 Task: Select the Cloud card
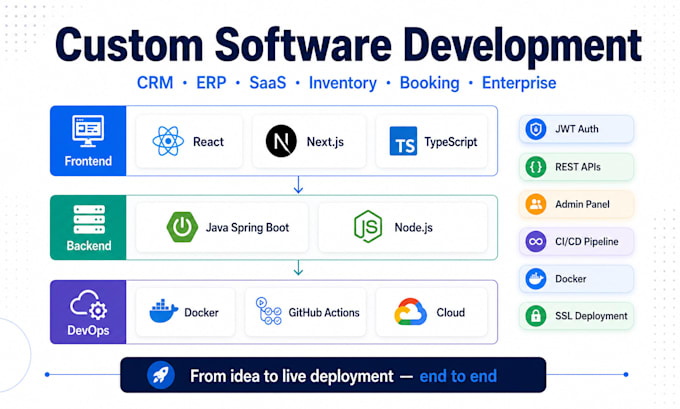432,312
